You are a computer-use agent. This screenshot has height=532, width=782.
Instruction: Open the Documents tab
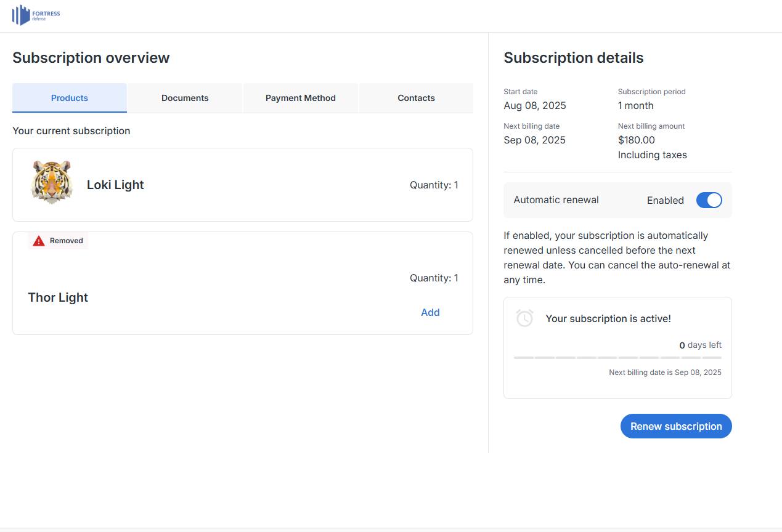[x=185, y=98]
